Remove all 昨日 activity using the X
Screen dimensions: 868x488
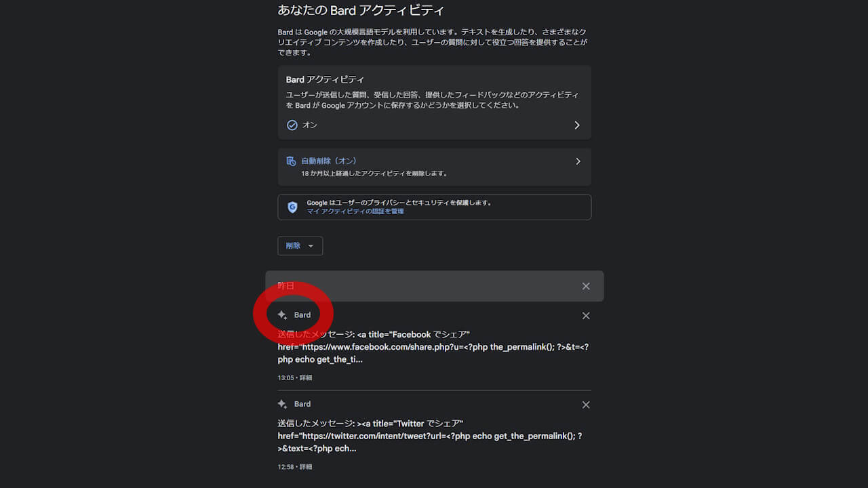click(x=586, y=286)
